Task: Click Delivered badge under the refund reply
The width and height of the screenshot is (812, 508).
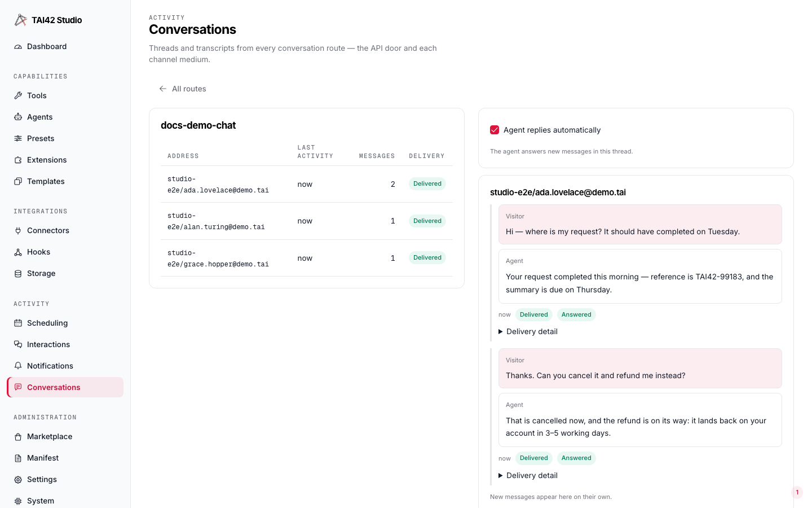Action: [534, 458]
